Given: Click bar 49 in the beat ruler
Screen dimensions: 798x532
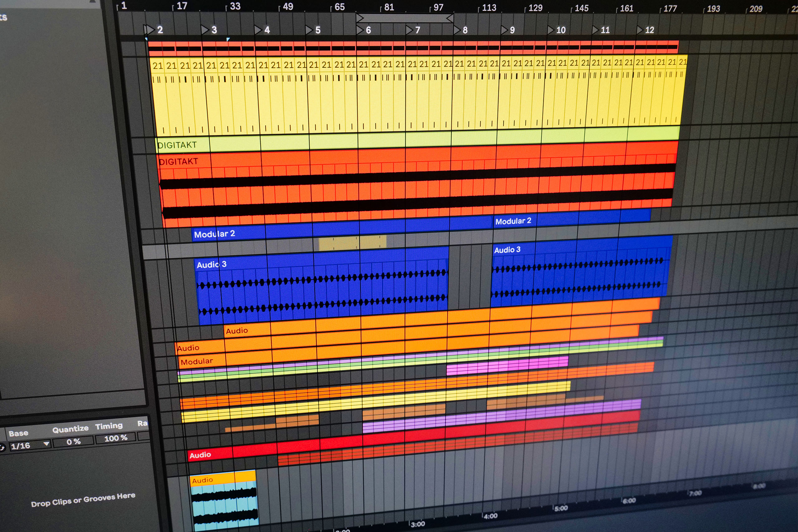Looking at the screenshot, I should coord(286,7).
